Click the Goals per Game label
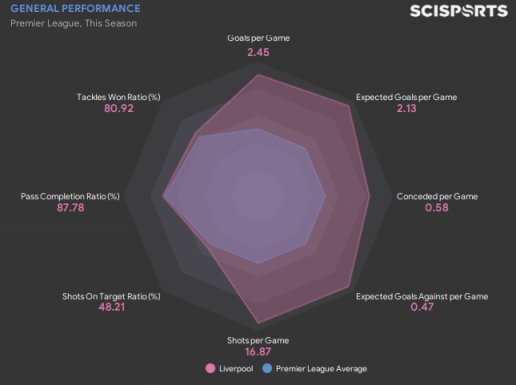Viewport: 516px width, 385px height. 258,38
